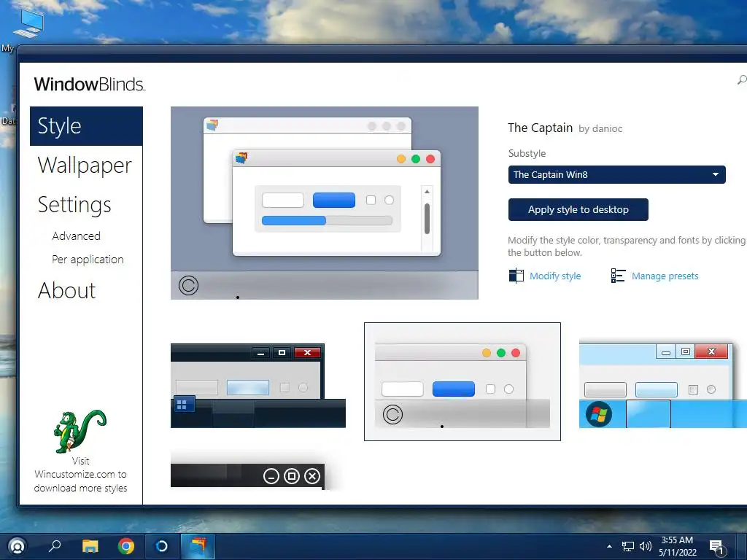
Task: Visit Wincustomize.com to download more styles
Action: 80,474
